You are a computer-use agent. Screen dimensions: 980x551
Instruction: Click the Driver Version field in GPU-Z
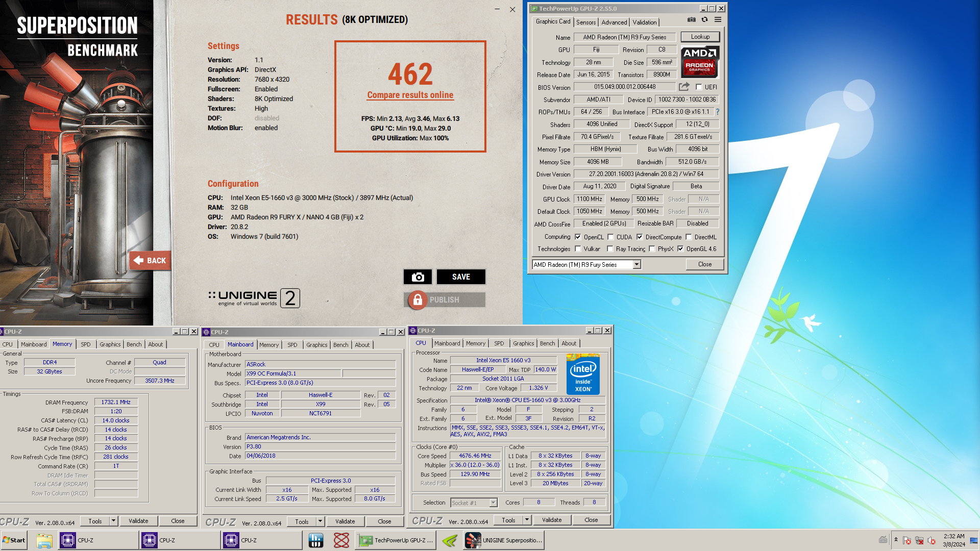pyautogui.click(x=646, y=174)
